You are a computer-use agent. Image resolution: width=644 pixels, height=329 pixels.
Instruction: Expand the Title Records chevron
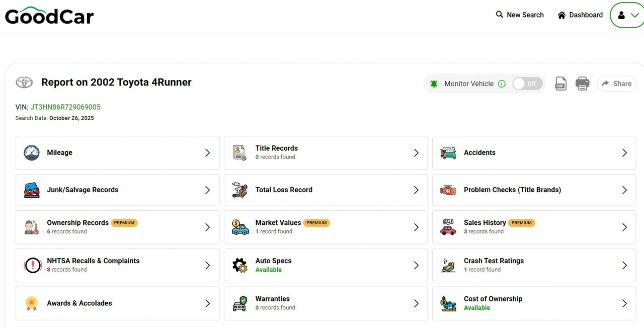coord(416,153)
